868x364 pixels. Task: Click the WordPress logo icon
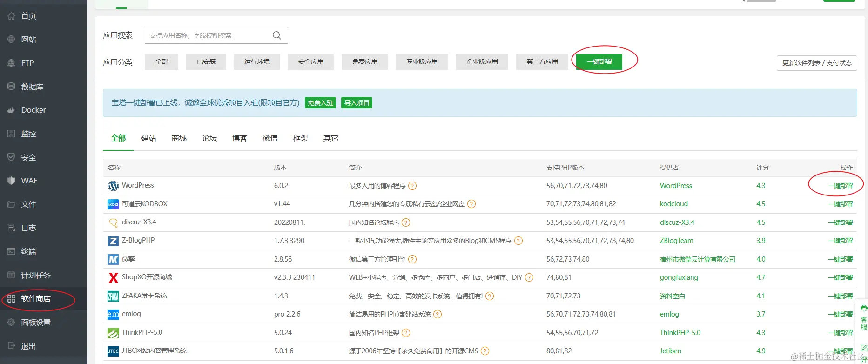[x=113, y=186]
